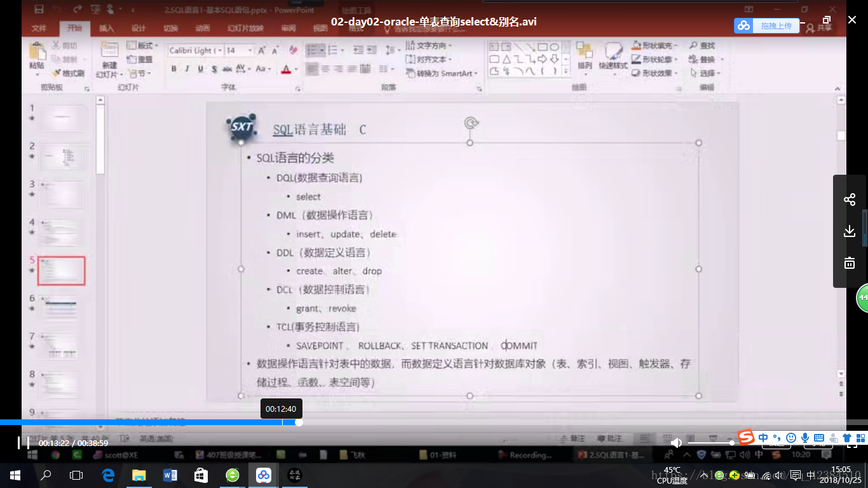
Task: Decrease font size with smaller A
Action: [275, 50]
